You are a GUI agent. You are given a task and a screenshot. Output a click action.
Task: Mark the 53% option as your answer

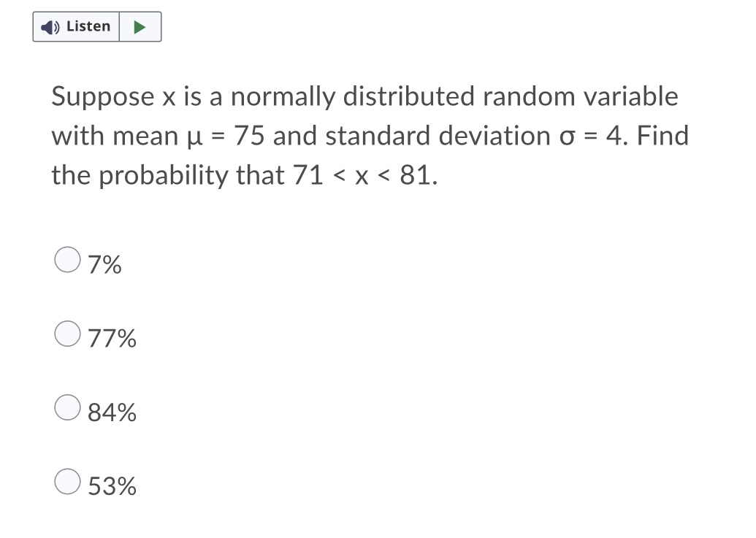pyautogui.click(x=67, y=480)
